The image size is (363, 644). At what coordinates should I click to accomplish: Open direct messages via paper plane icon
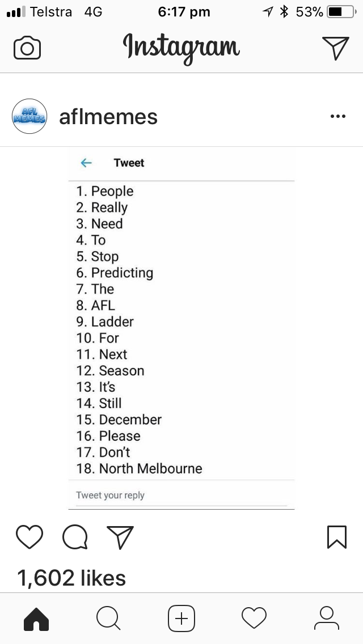pyautogui.click(x=335, y=48)
